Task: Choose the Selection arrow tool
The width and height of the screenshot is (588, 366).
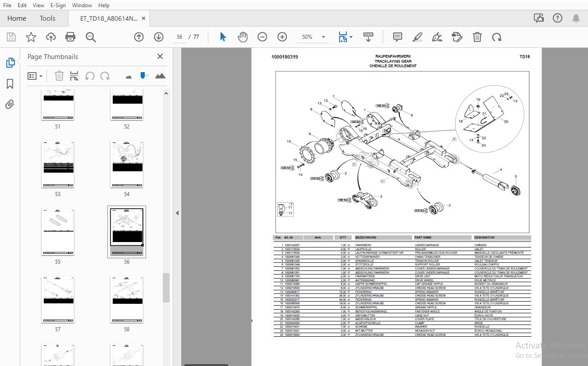Action: click(223, 37)
